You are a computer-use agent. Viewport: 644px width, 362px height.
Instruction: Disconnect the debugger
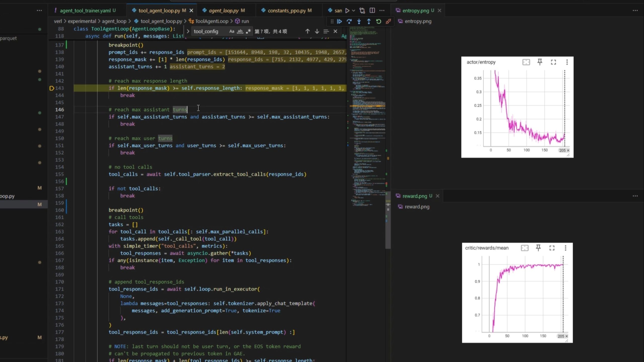388,22
